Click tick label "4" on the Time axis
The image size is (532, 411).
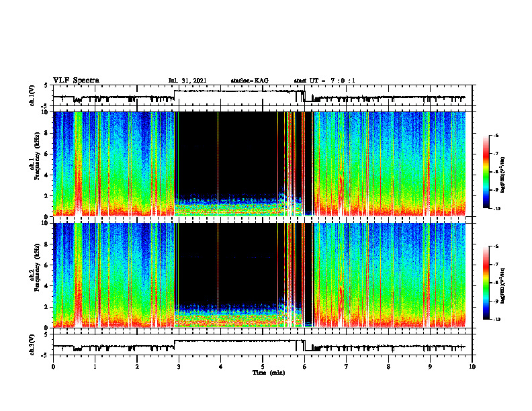[x=221, y=367]
